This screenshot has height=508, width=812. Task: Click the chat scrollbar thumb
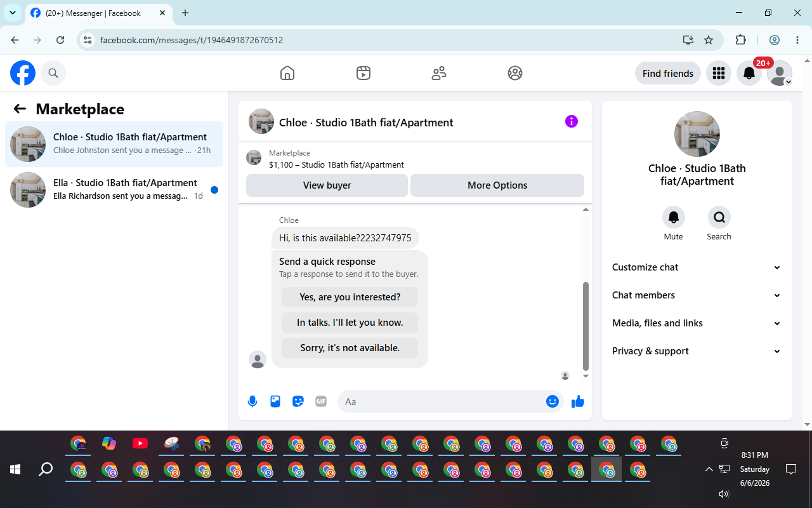tap(586, 326)
